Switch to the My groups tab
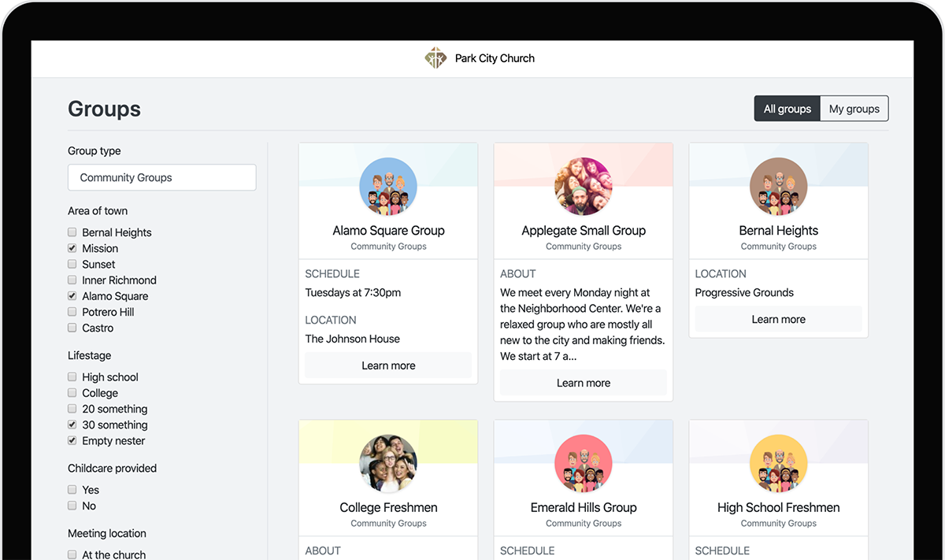945x560 pixels. tap(854, 109)
